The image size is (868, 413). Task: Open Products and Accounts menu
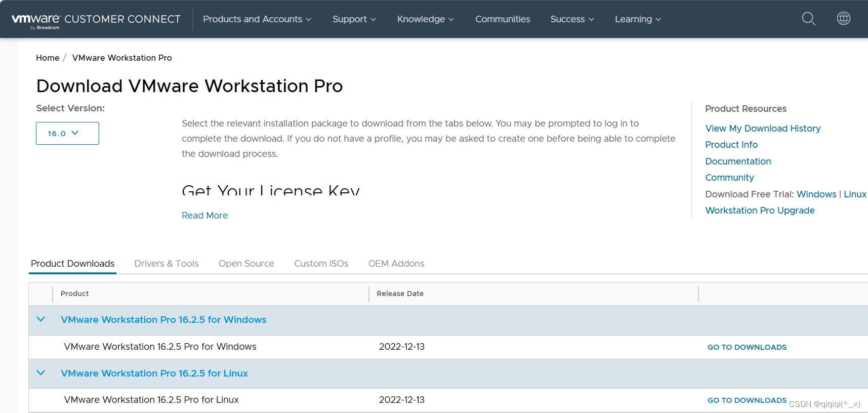pyautogui.click(x=257, y=19)
